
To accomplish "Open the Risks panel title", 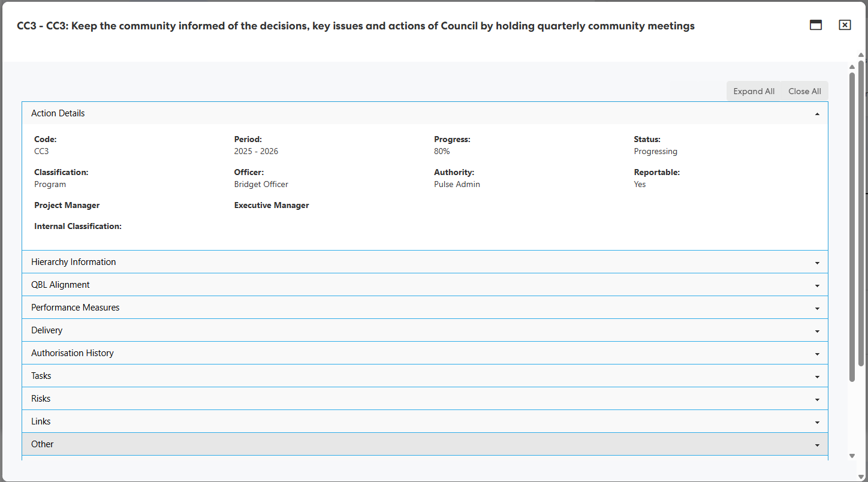I will (41, 399).
